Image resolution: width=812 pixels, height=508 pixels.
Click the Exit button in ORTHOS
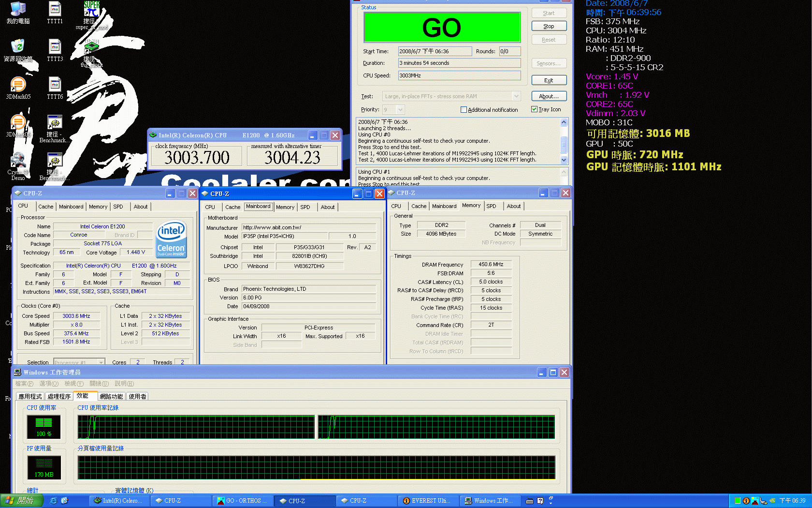(x=549, y=80)
